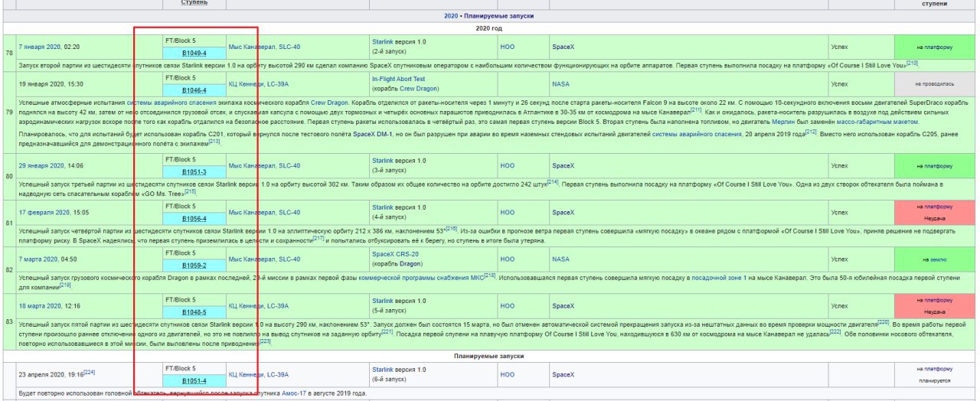Screen dimensions: 980x401
Task: Open footnote reference 215
Action: coord(190,191)
